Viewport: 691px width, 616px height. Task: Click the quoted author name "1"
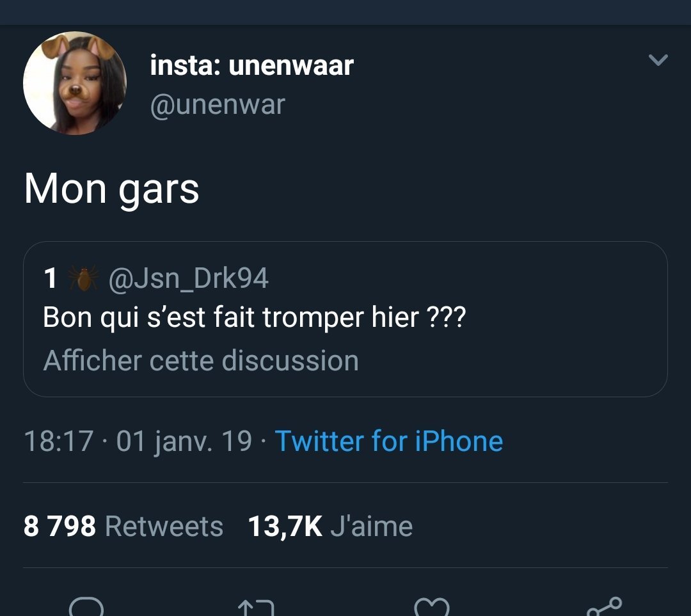point(51,278)
